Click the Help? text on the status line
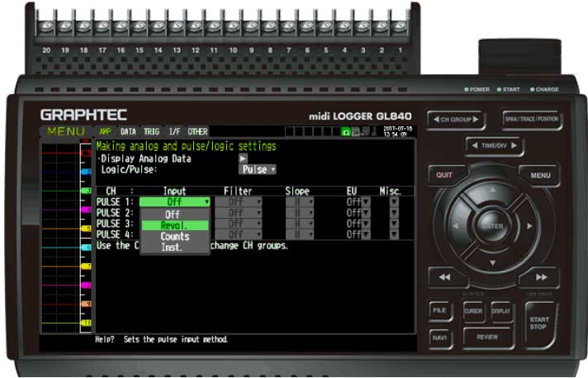This screenshot has height=378, width=588. click(105, 339)
